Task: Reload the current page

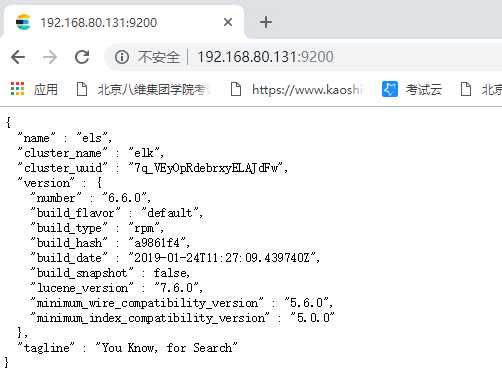Action: [x=82, y=57]
